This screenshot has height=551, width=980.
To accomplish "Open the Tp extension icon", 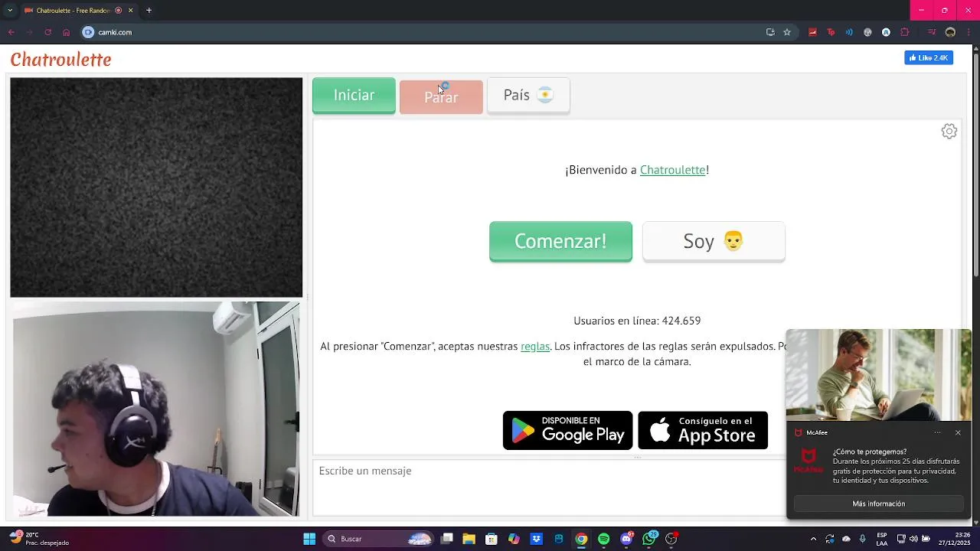I will click(831, 32).
